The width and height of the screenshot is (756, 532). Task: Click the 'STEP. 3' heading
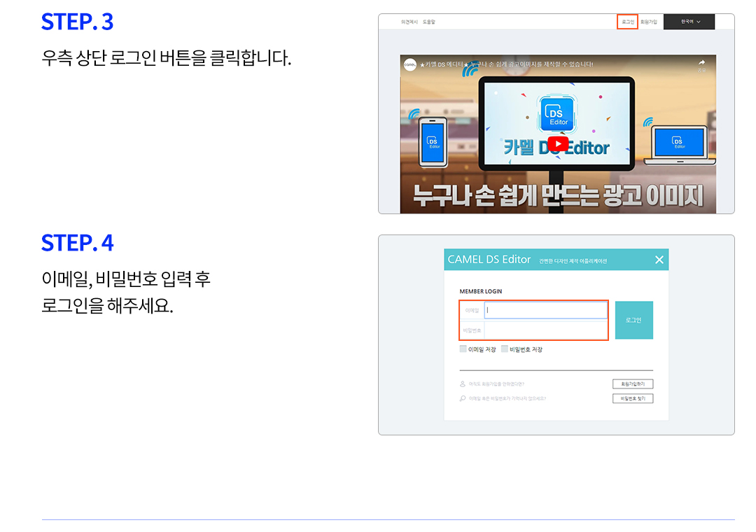tap(77, 22)
